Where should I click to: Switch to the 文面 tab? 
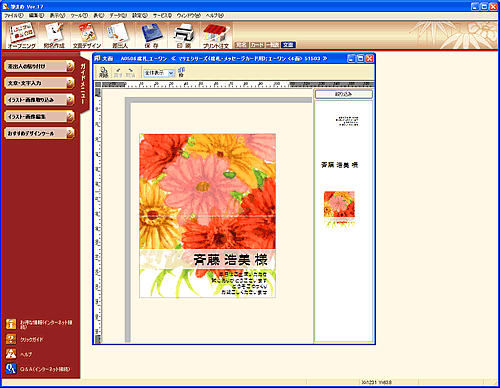288,45
